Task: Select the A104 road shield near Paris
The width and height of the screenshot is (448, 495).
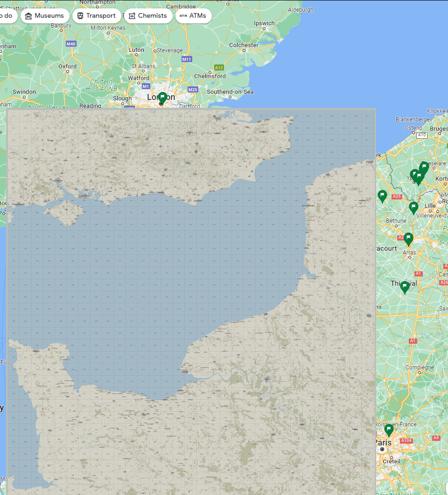Action: (x=406, y=440)
